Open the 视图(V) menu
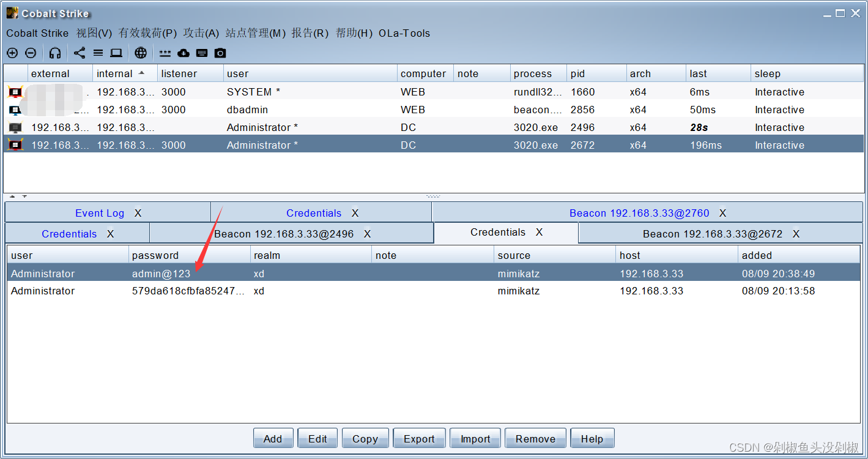Image resolution: width=868 pixels, height=459 pixels. [94, 33]
